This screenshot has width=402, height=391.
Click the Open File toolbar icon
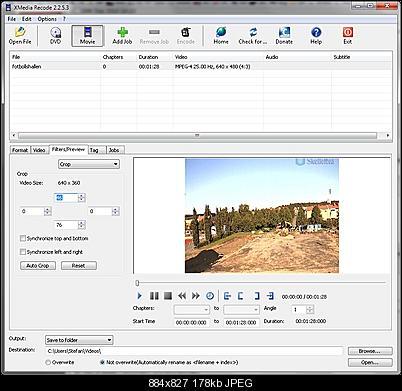click(20, 36)
